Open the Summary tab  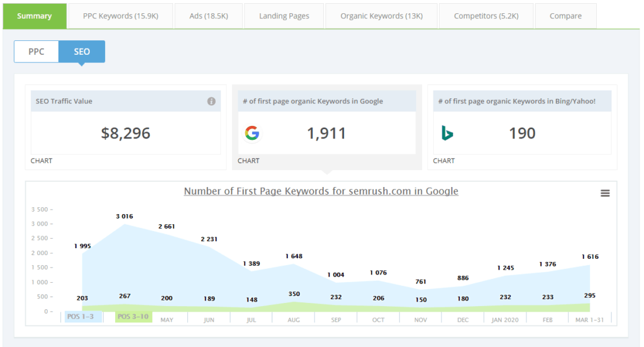35,16
